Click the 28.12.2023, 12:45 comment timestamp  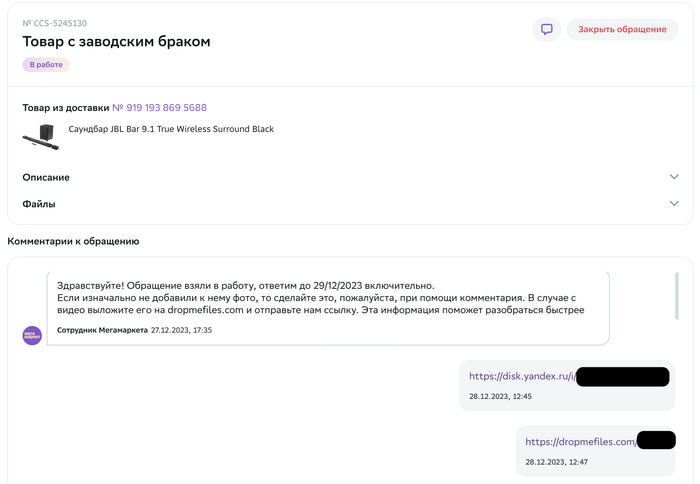pyautogui.click(x=500, y=397)
